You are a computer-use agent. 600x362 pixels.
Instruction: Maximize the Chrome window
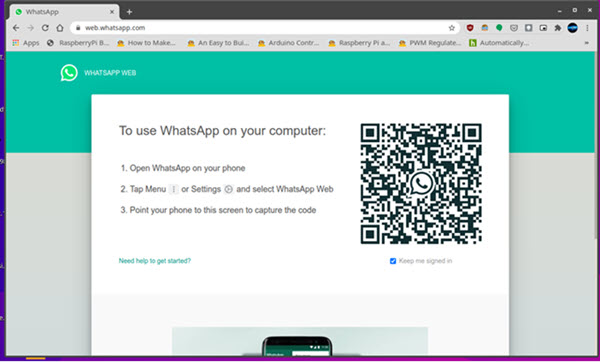click(575, 10)
